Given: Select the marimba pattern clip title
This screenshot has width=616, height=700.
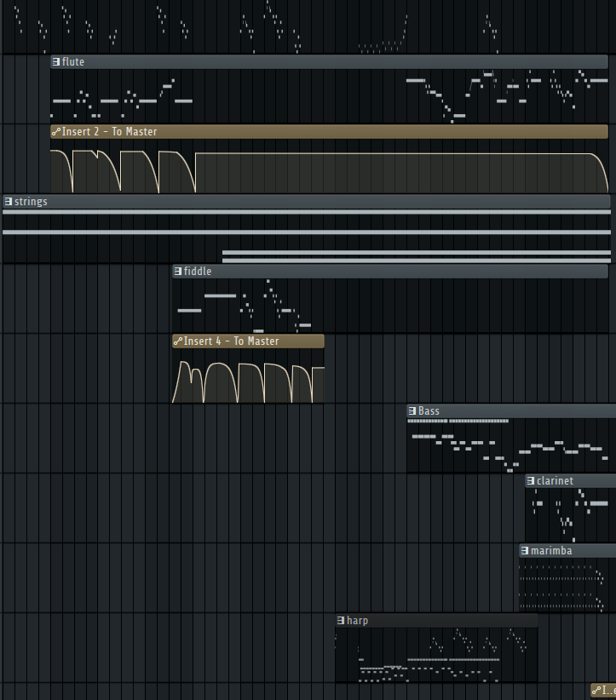Looking at the screenshot, I should coord(551,550).
